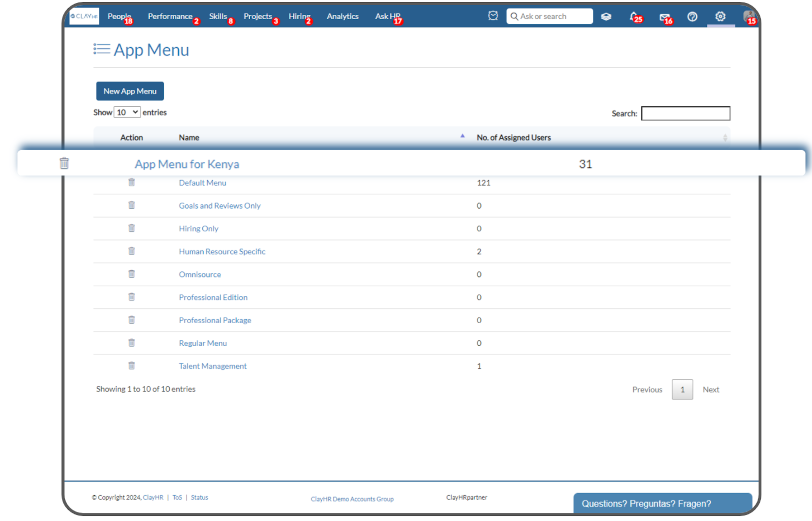Viewport: 812px width, 521px height.
Task: Open the Professional Package link
Action: pos(215,320)
